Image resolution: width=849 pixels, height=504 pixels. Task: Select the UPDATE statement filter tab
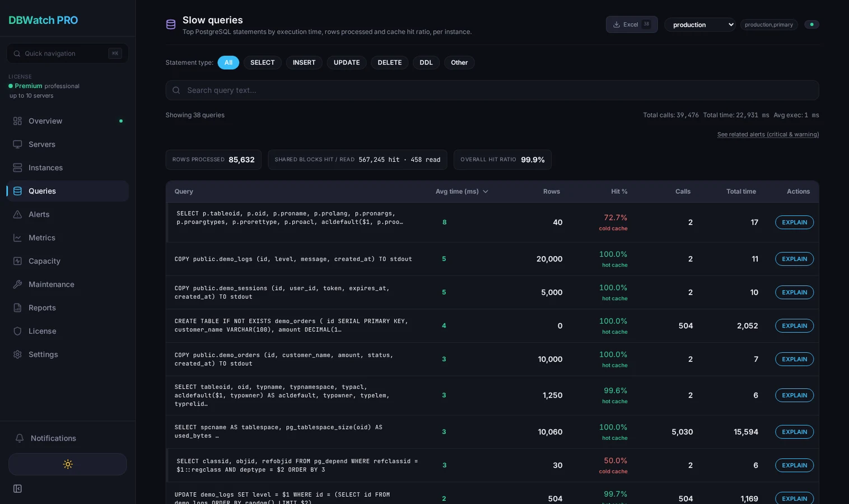pos(346,62)
